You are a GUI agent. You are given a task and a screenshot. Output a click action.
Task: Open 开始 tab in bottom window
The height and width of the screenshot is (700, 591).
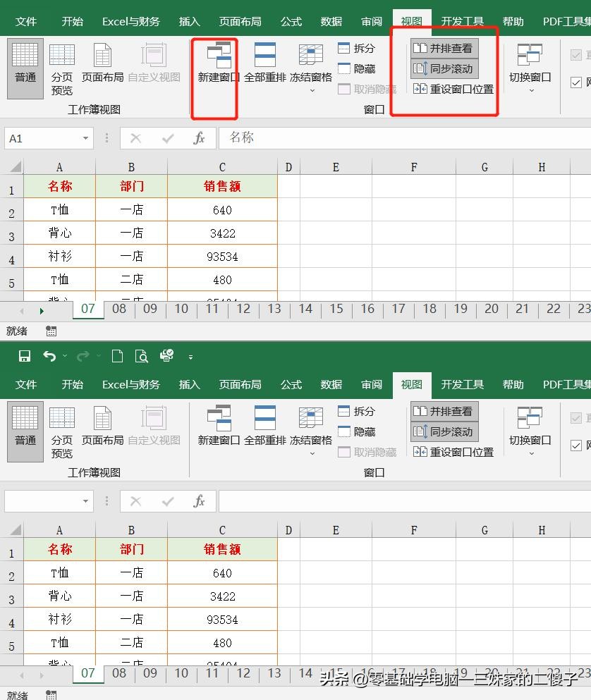(x=72, y=384)
